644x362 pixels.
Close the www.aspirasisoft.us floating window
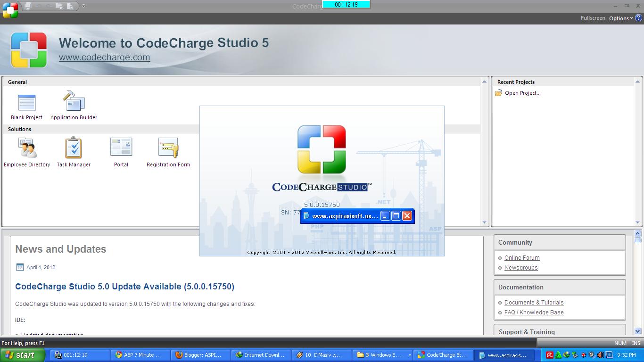tap(407, 216)
